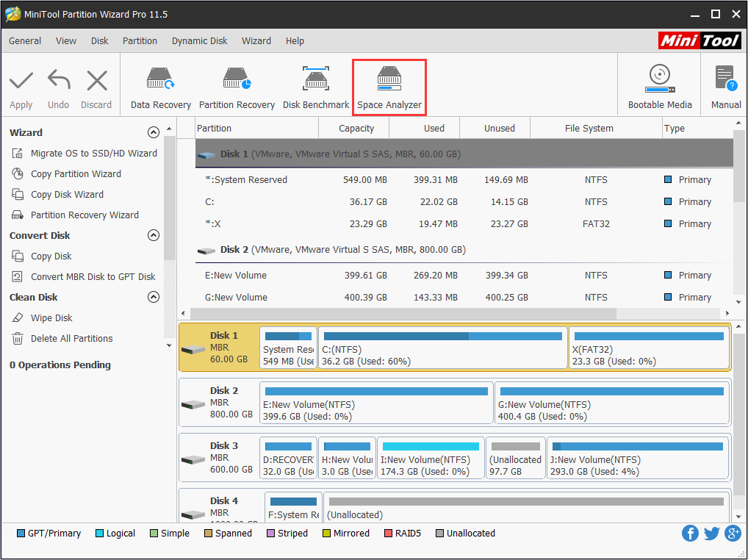Viewport: 748px width, 560px height.
Task: Select G:New Volume(NTFS) block in Disk 2
Action: click(x=611, y=403)
